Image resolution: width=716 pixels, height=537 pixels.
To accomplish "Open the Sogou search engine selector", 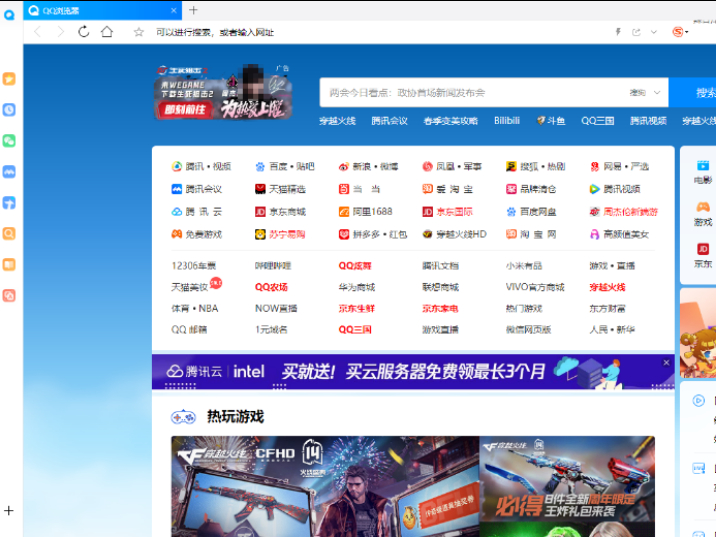I will [680, 32].
